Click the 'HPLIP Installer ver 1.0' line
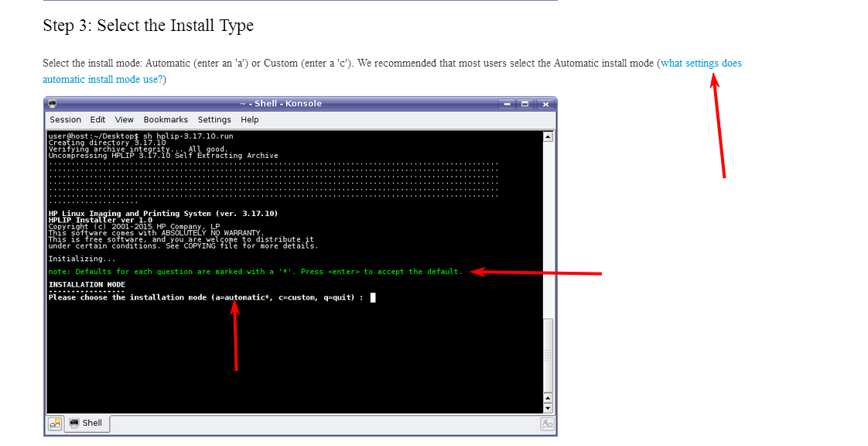The width and height of the screenshot is (868, 446). pyautogui.click(x=101, y=220)
